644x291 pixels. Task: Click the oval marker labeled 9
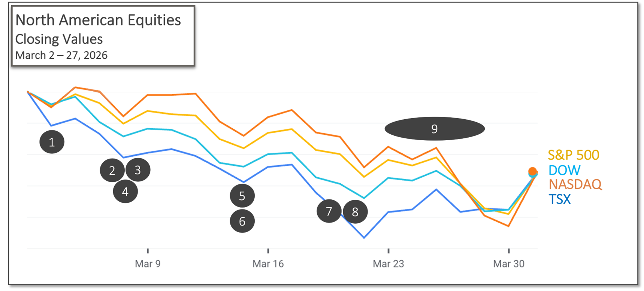point(435,129)
